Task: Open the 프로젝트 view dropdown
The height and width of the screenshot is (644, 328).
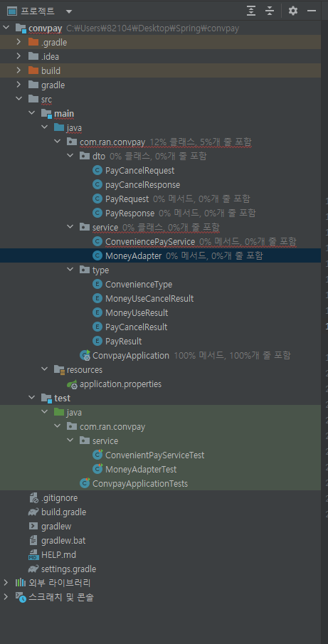Action: tap(68, 11)
